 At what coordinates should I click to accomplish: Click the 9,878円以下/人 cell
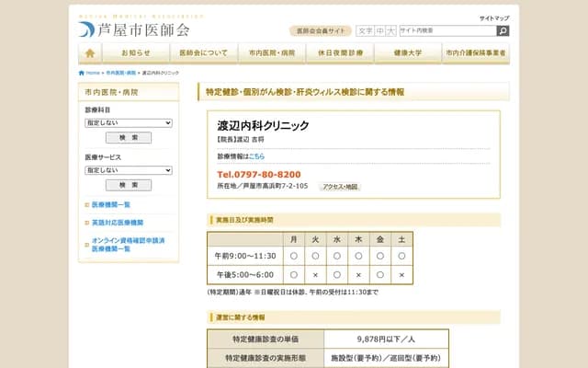tap(386, 339)
